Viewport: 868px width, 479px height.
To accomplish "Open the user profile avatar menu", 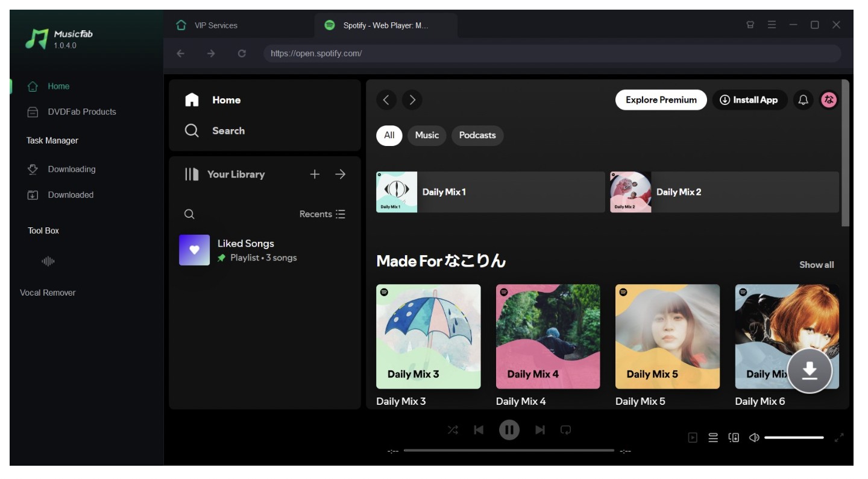I will click(829, 100).
